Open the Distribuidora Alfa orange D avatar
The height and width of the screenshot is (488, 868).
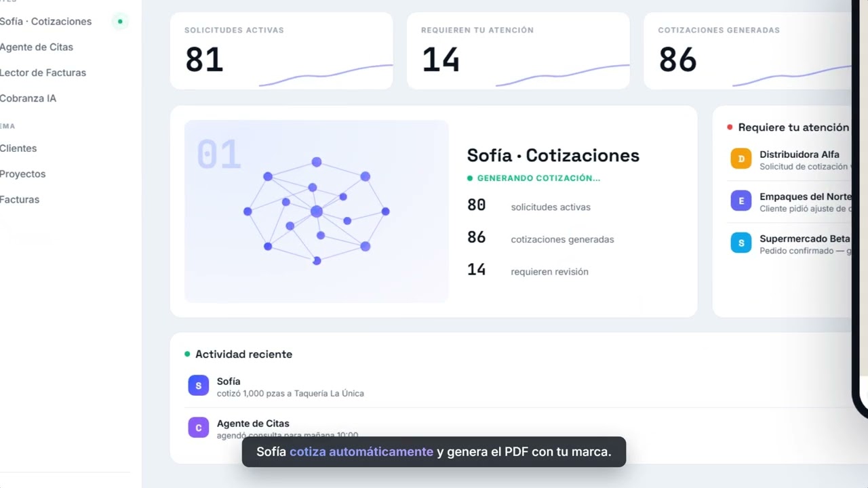(x=741, y=159)
